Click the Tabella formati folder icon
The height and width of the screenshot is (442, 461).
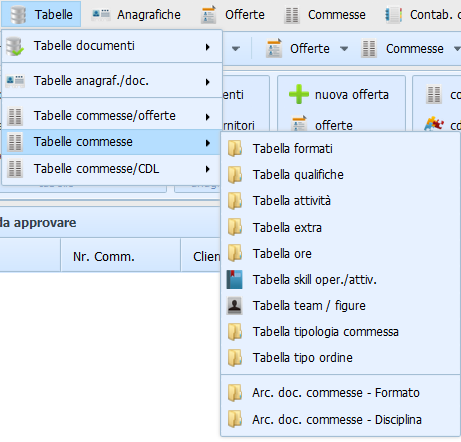[x=235, y=149]
